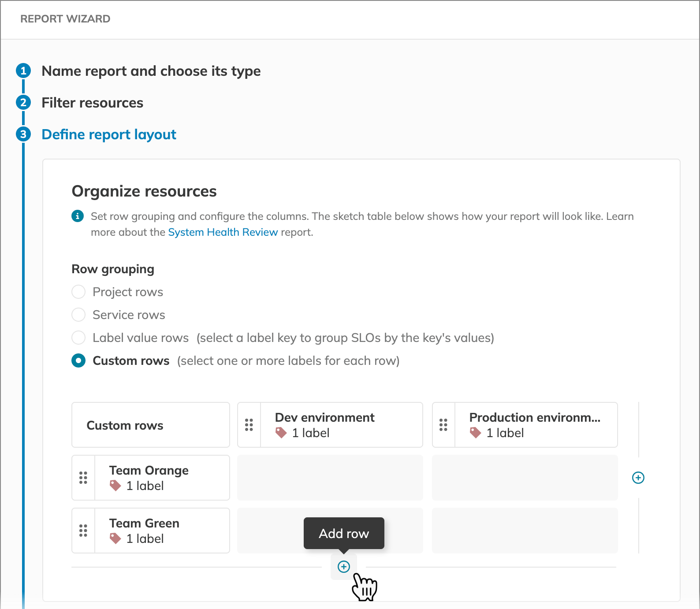700x609 pixels.
Task: Click the Dev environment label tag icon
Action: pyautogui.click(x=281, y=433)
